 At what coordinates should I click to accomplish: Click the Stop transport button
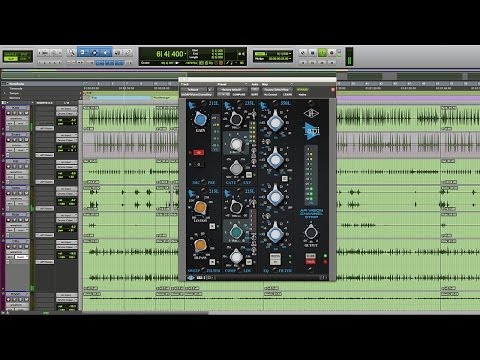313,52
